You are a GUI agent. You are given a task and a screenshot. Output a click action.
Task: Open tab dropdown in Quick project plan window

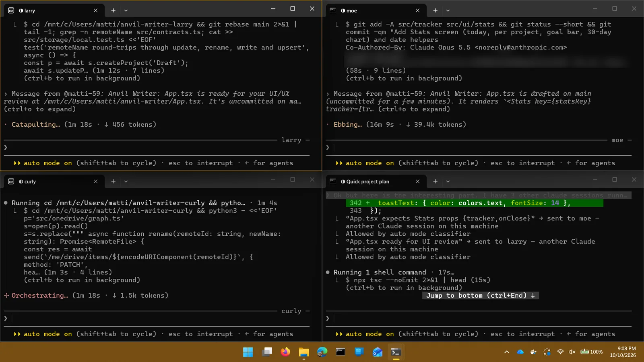click(x=448, y=181)
